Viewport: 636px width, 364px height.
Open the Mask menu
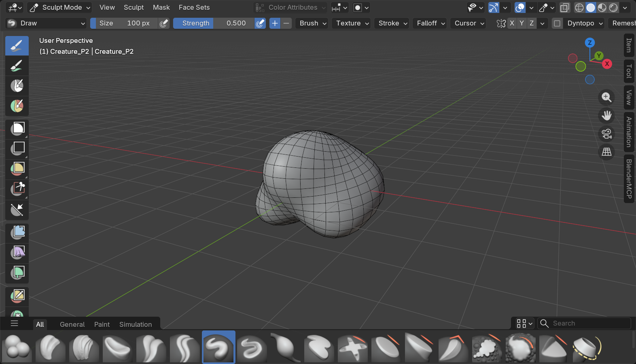coord(161,8)
